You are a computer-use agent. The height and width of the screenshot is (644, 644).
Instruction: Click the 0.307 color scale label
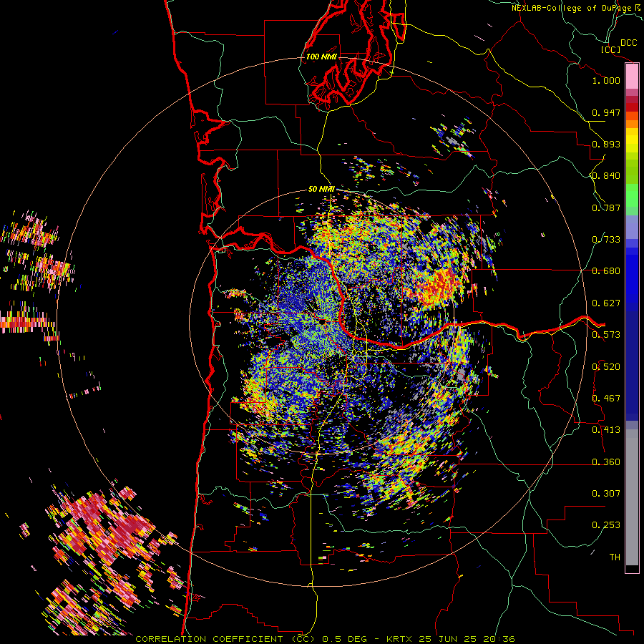tap(606, 494)
